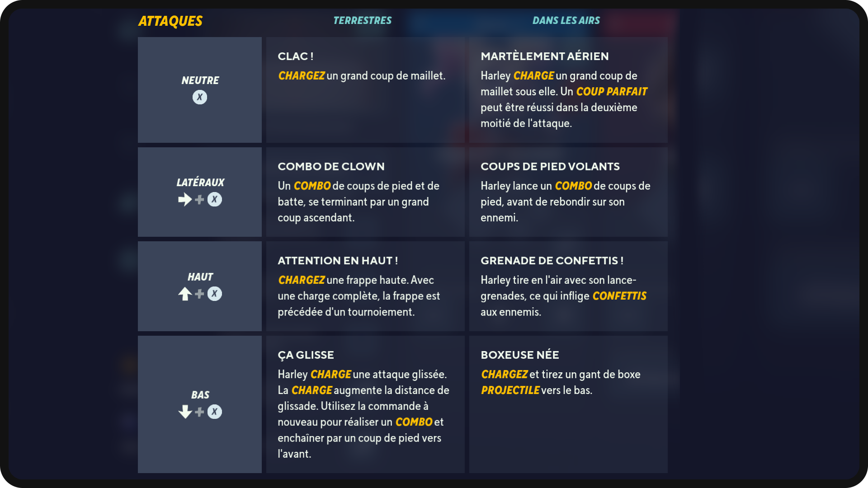Open the MARTÈLEMENT AÉRIEN move card

(x=568, y=90)
